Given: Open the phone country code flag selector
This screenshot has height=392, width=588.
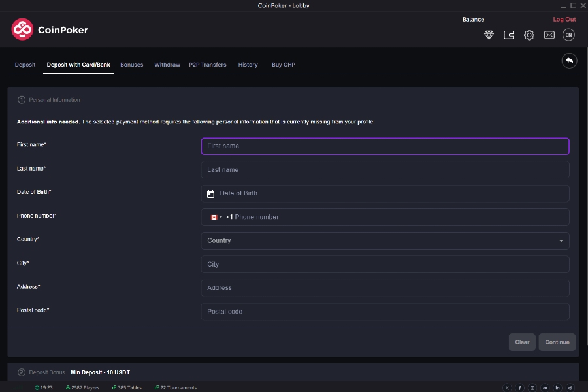Looking at the screenshot, I should pos(216,217).
